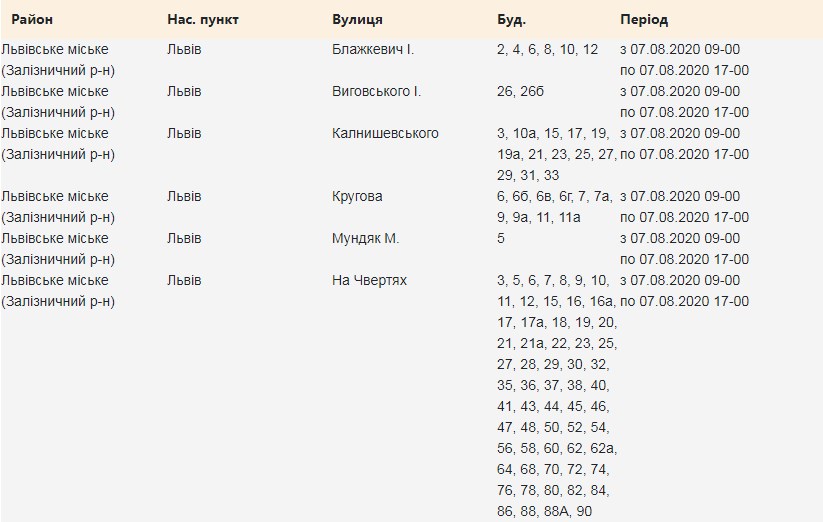Click street name "Блажкевич І."
This screenshot has width=823, height=522.
[x=372, y=49]
